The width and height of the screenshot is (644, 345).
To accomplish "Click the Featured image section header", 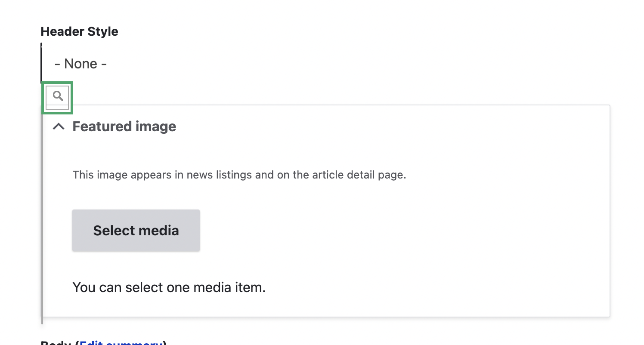I will click(x=124, y=126).
